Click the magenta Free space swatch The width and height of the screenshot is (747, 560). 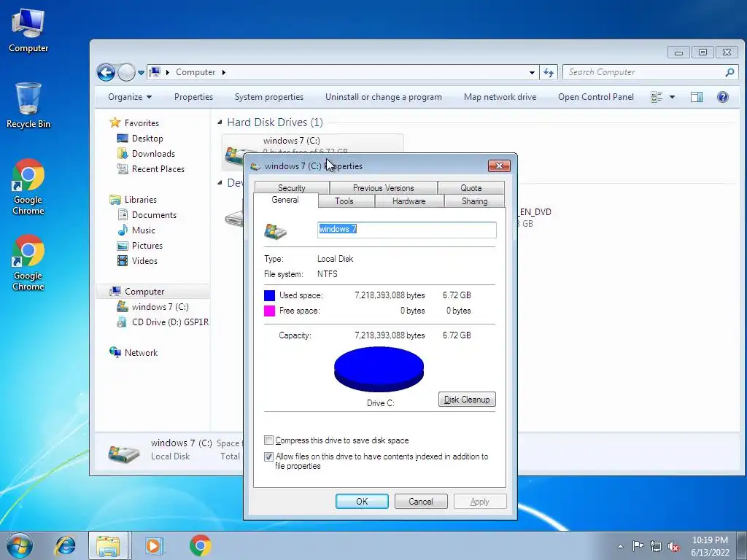pos(270,311)
